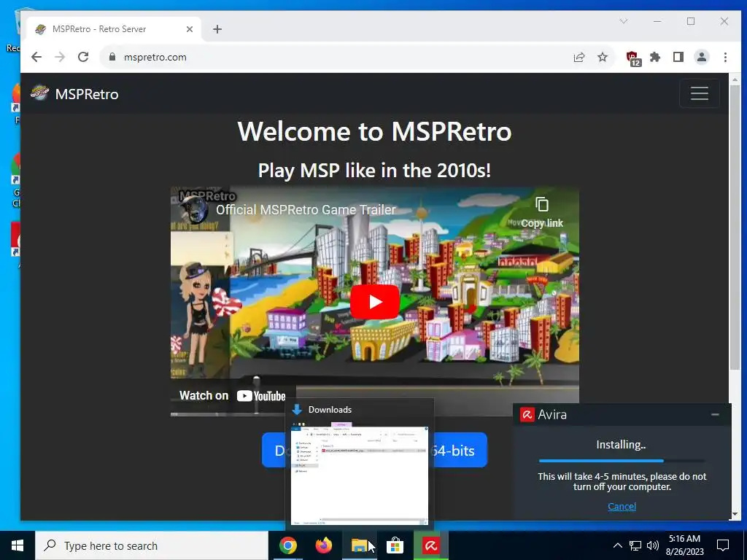Click the browser forward arrow

[60, 57]
